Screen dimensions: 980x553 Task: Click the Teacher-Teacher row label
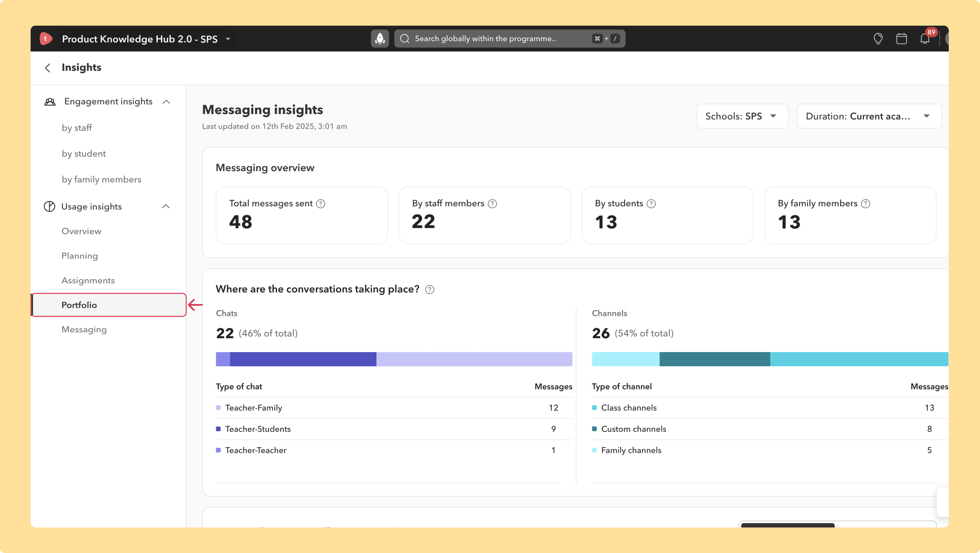[256, 450]
